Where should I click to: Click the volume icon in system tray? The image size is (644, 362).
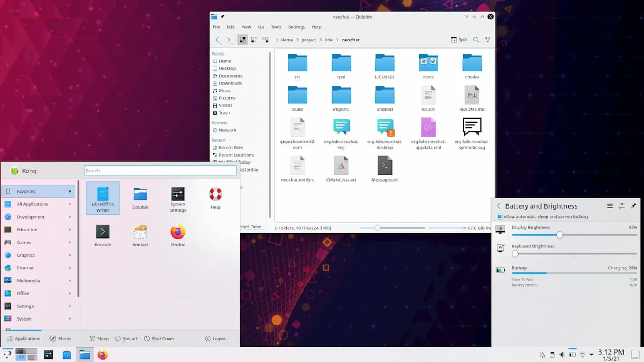click(562, 355)
